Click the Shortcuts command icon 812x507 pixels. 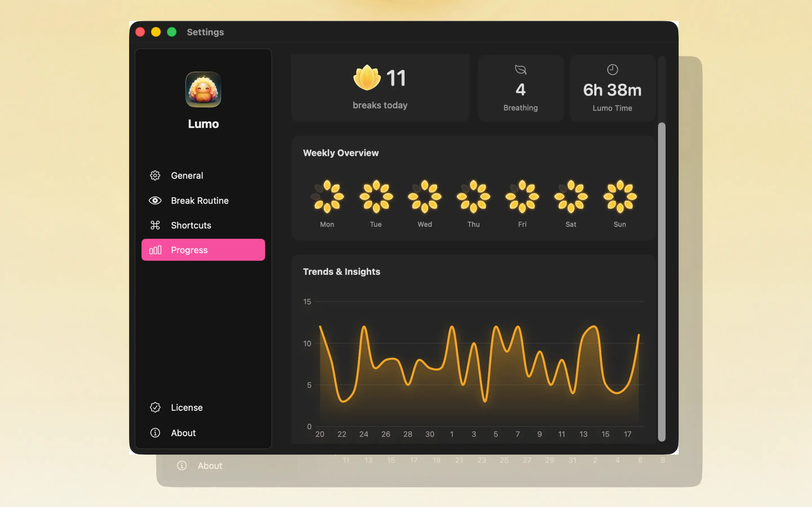pos(155,225)
